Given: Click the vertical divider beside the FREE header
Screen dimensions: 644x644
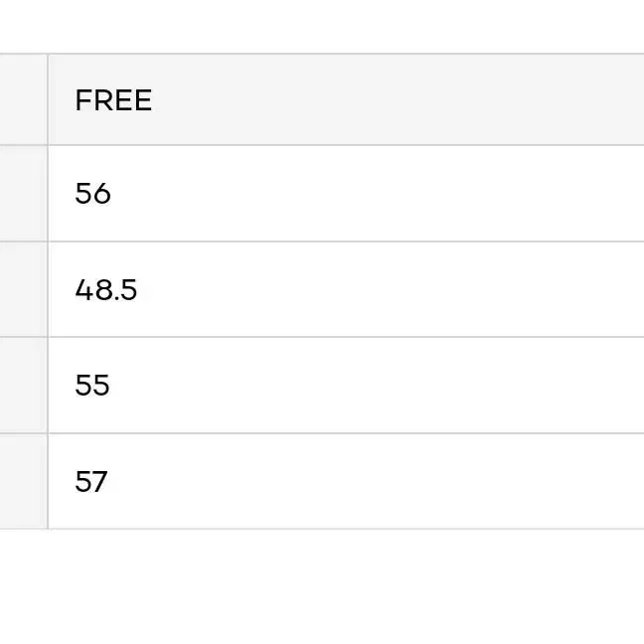Looking at the screenshot, I should [x=48, y=99].
